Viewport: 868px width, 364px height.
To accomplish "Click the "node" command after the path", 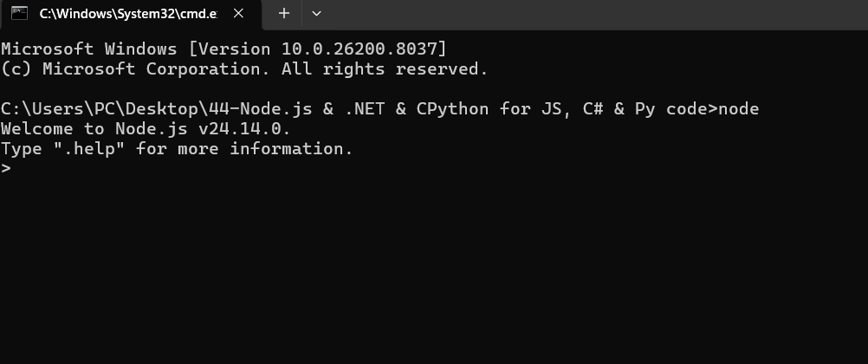I will tap(739, 109).
